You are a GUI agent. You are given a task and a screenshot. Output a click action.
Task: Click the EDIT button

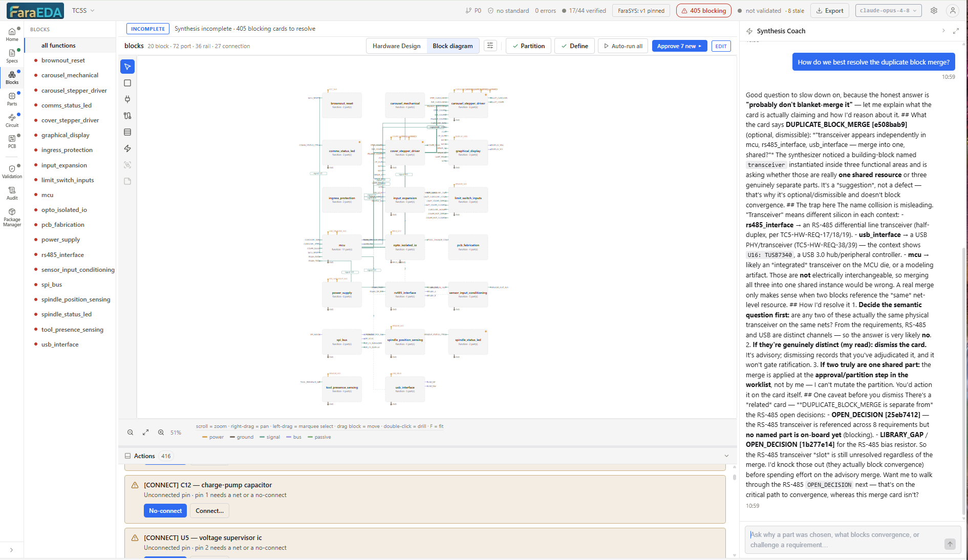click(721, 46)
